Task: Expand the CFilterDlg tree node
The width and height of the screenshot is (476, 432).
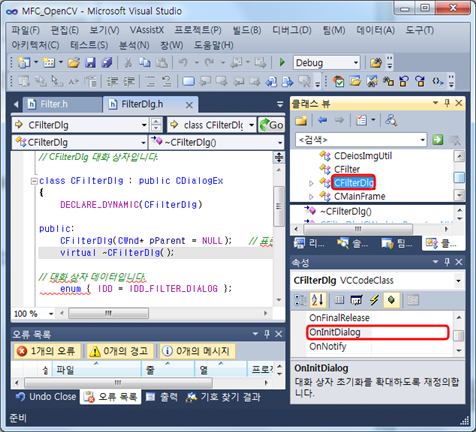Action: (x=311, y=183)
